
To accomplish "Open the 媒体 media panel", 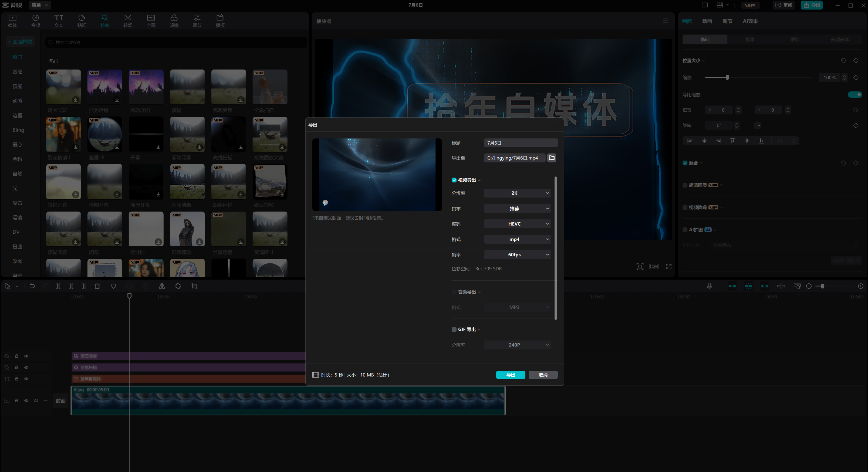I will (12, 21).
